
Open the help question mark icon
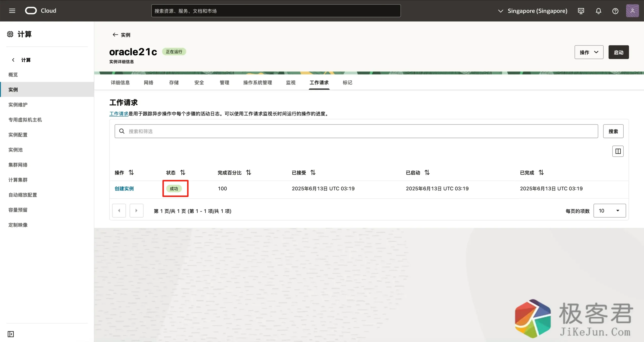[615, 11]
